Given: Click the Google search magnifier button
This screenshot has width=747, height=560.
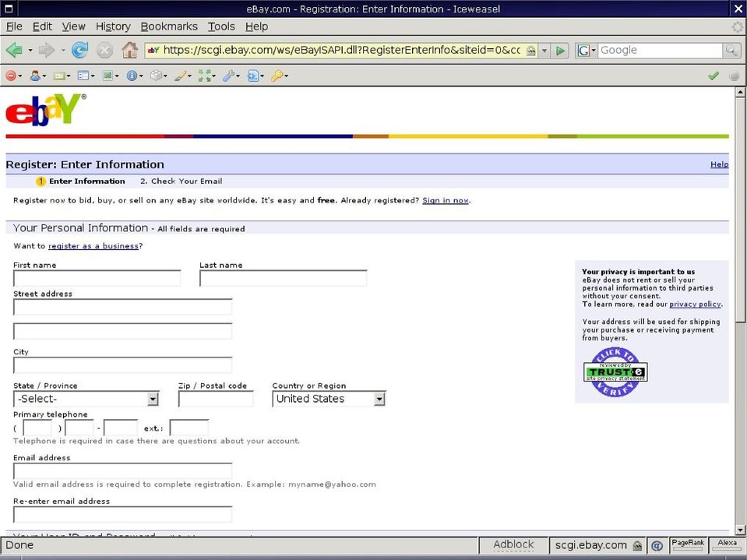Looking at the screenshot, I should [731, 50].
